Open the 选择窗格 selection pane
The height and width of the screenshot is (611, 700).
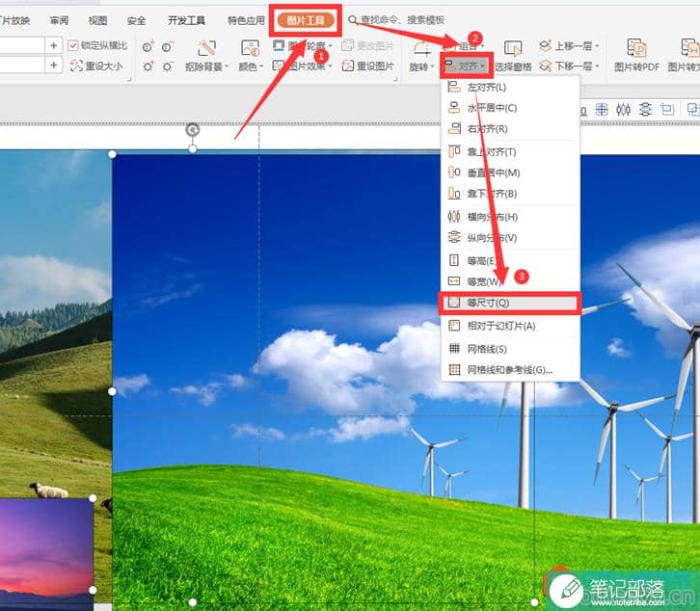(x=513, y=56)
